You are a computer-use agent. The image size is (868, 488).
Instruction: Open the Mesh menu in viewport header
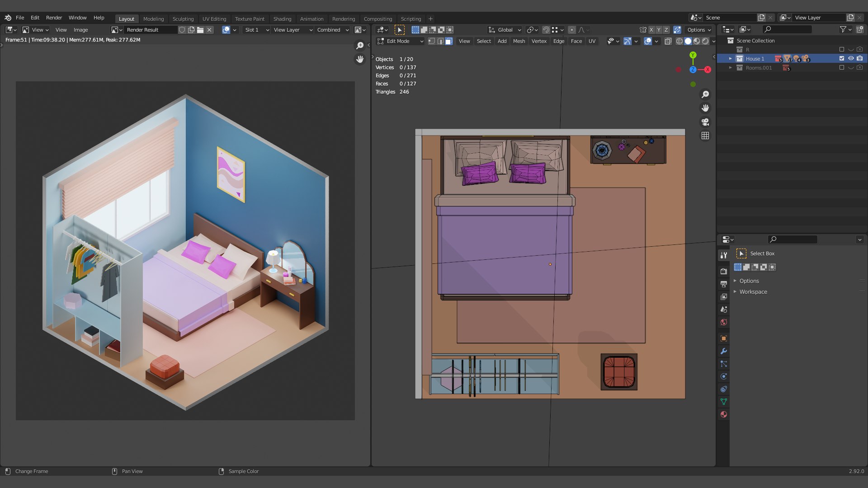coord(519,41)
